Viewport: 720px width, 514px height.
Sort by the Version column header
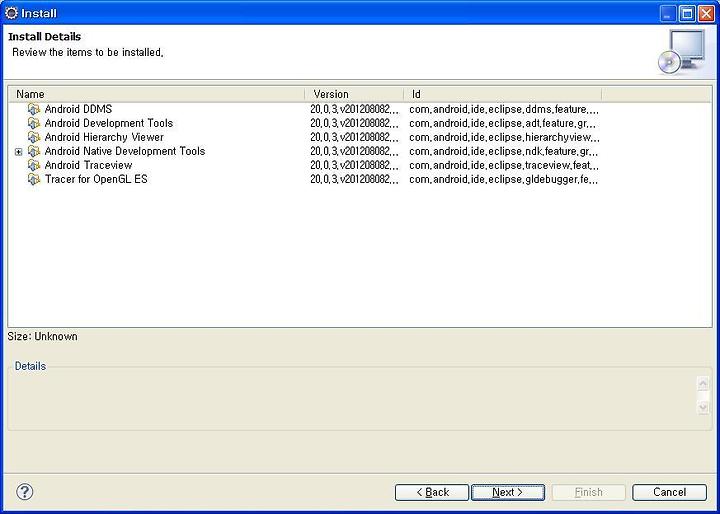coord(354,94)
